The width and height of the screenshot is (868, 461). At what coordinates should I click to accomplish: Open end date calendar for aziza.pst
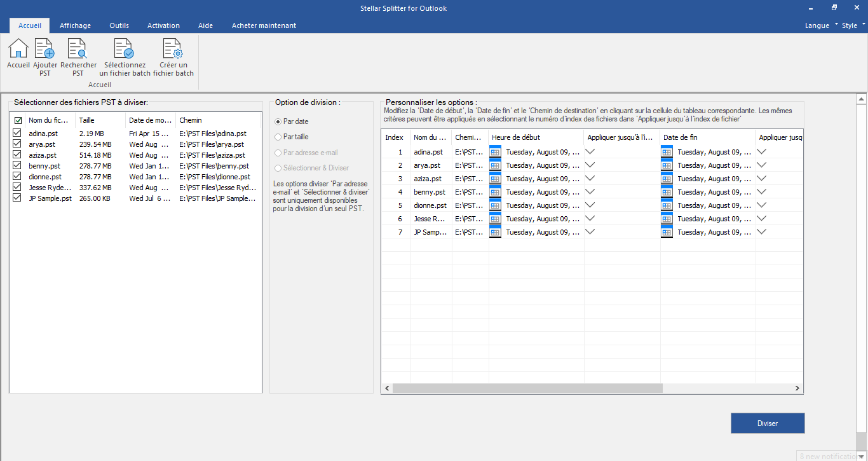click(667, 179)
